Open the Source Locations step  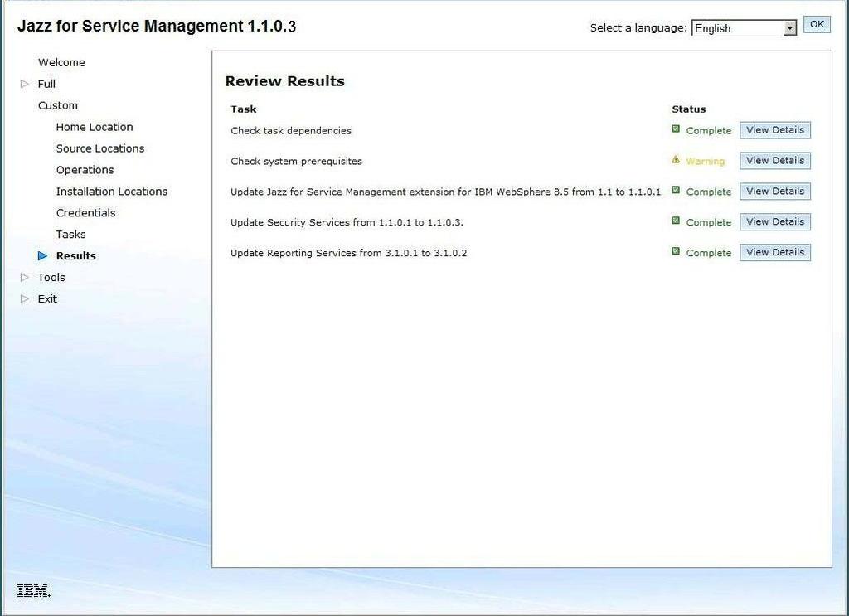100,148
